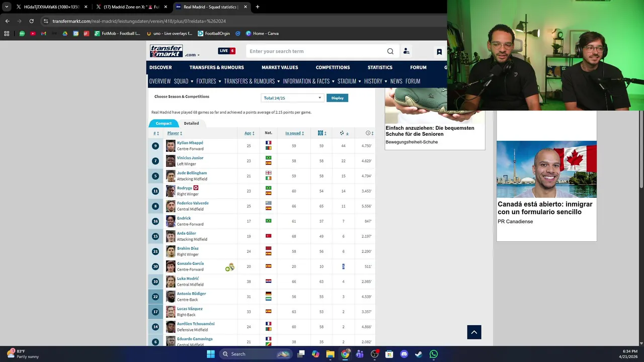
Task: Select the Compact tab
Action: 164,123
